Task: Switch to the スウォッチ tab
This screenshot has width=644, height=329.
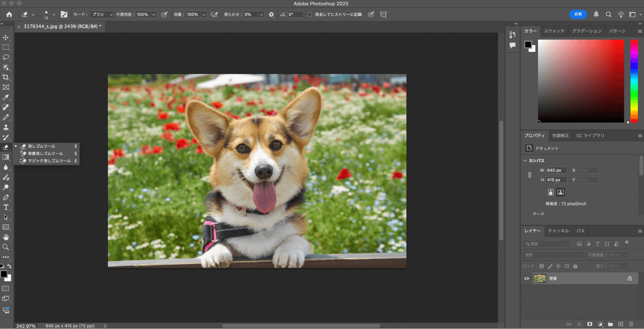Action: pos(554,31)
